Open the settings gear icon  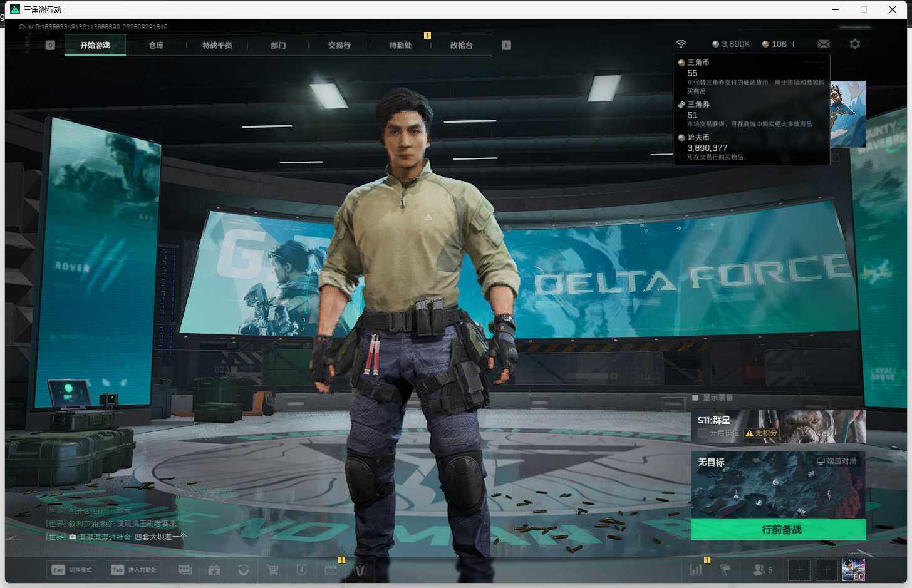(854, 44)
